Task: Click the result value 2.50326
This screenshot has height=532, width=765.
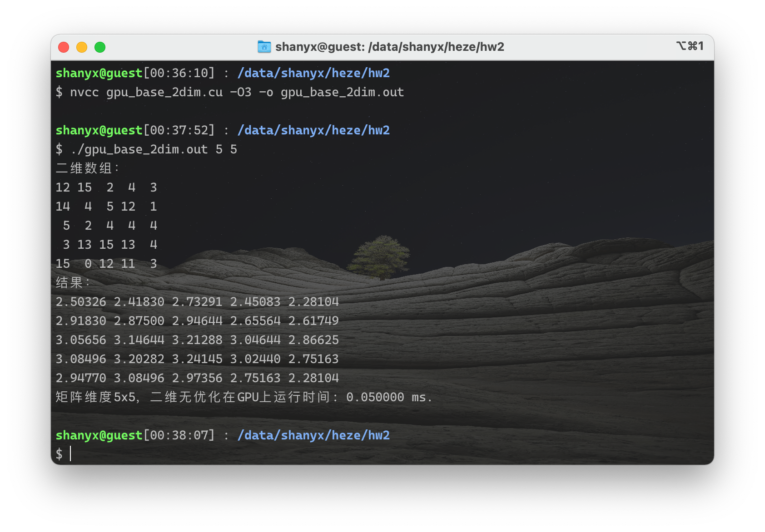Action: [x=81, y=302]
